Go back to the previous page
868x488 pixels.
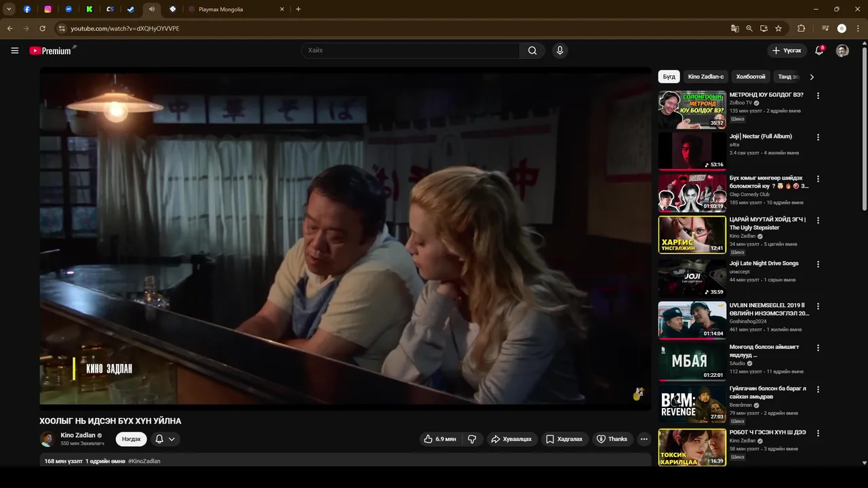[x=10, y=28]
